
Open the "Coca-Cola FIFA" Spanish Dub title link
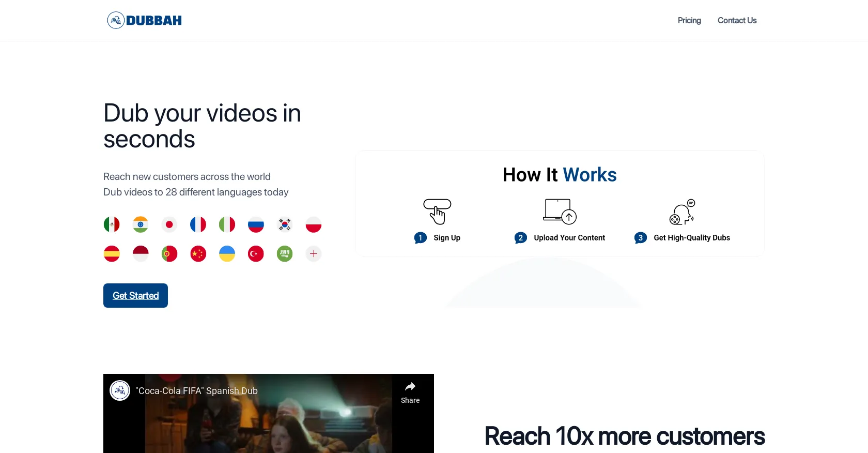point(196,391)
